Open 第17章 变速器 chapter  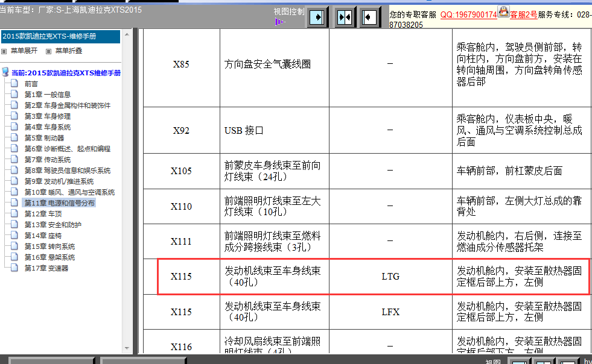point(46,269)
